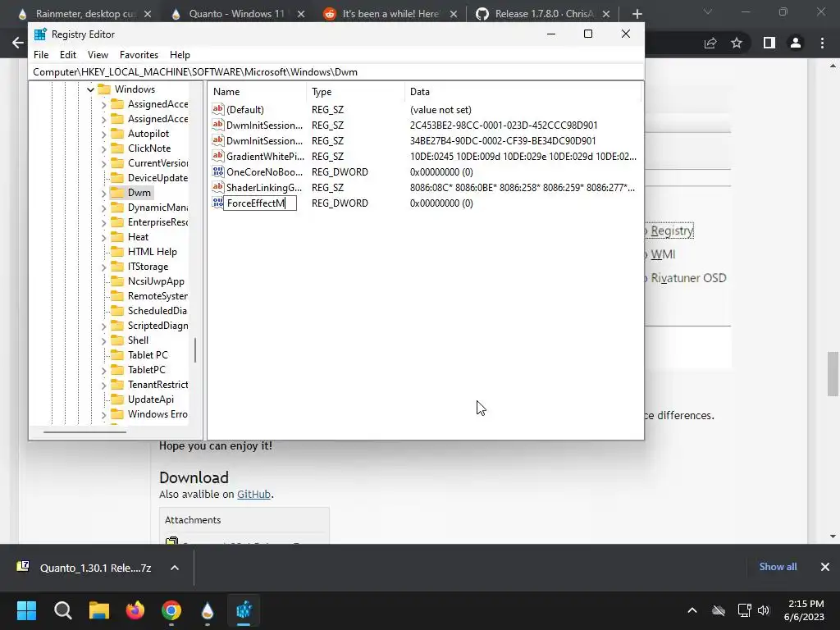This screenshot has width=840, height=630.
Task: Select the second DwmInitSession... value (34BE27B4)
Action: 264,141
